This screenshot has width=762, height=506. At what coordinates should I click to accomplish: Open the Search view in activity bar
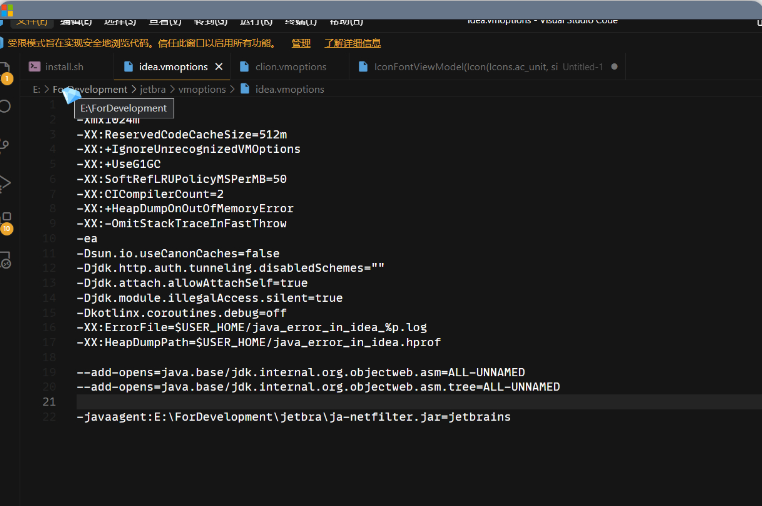(x=6, y=105)
